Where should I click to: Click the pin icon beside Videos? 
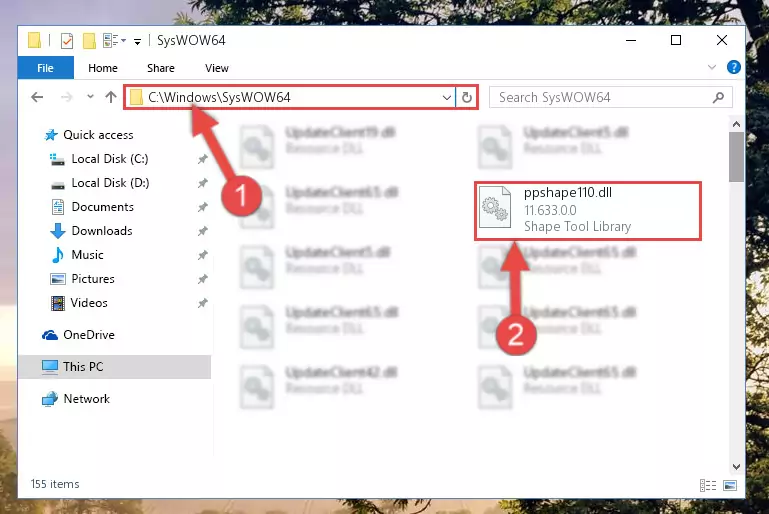point(203,303)
